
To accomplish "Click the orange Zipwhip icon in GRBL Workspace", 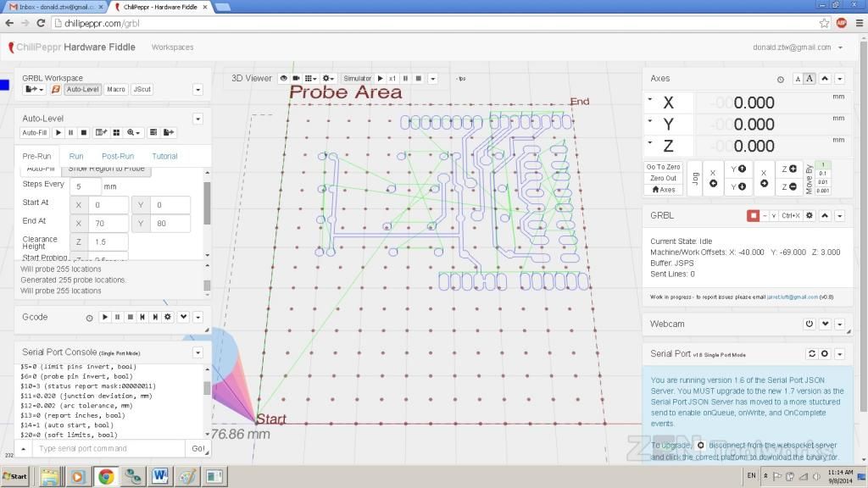I will click(55, 89).
